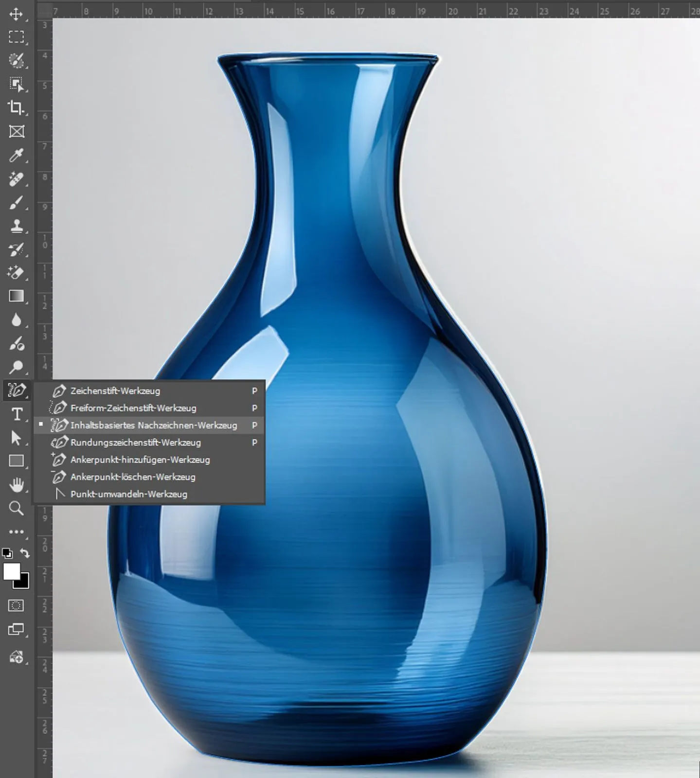Image resolution: width=700 pixels, height=778 pixels.
Task: Reset to default black and white colors
Action: point(7,553)
